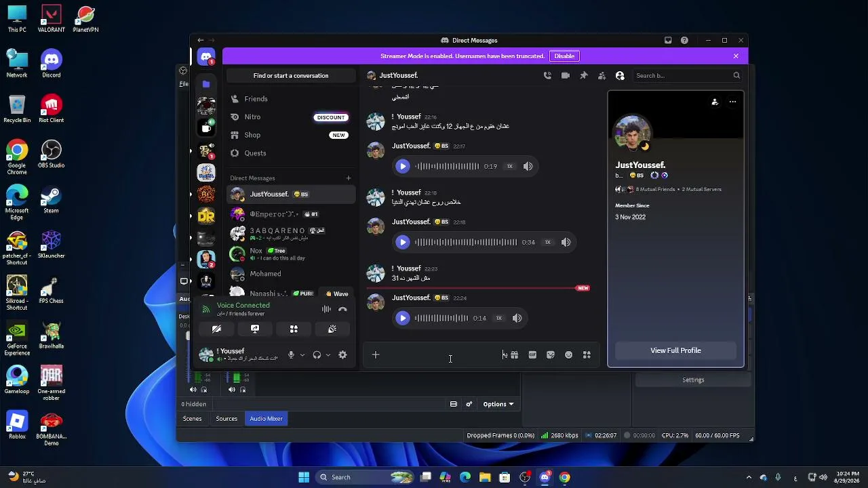868x488 pixels.
Task: Open attachment plus button in message box
Action: point(376,354)
